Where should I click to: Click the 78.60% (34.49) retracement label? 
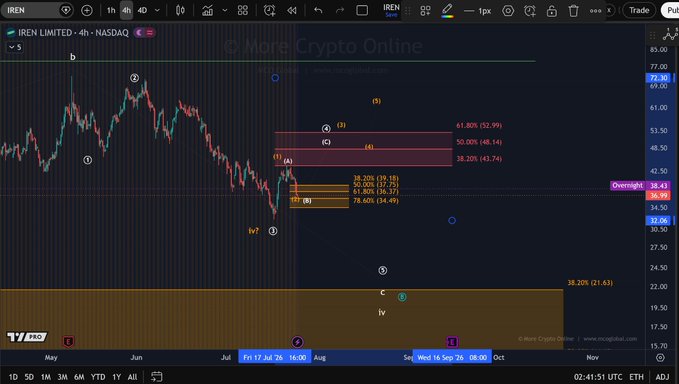click(x=376, y=200)
